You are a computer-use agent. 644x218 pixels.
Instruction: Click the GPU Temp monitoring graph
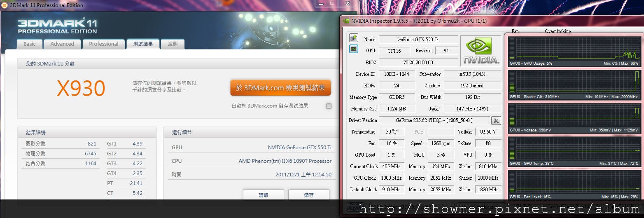[574, 152]
